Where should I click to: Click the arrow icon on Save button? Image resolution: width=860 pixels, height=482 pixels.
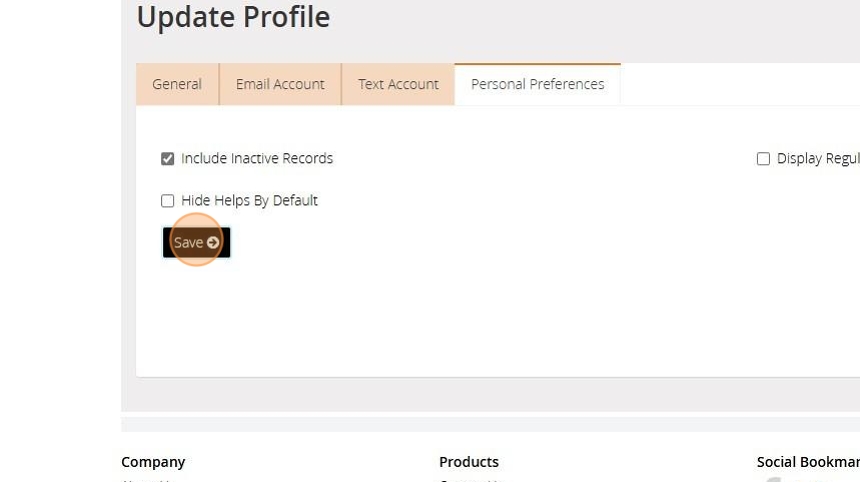pyautogui.click(x=213, y=243)
